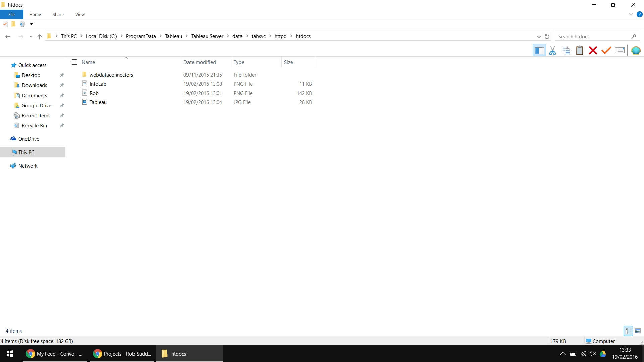Switch to details view icon in status bar
The image size is (644, 362).
coord(628,331)
